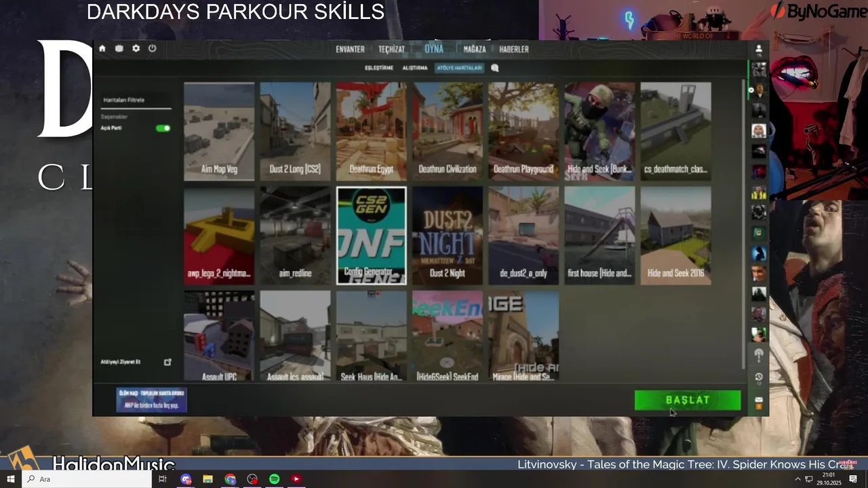Click the map list vertical scrollbar

point(744,224)
